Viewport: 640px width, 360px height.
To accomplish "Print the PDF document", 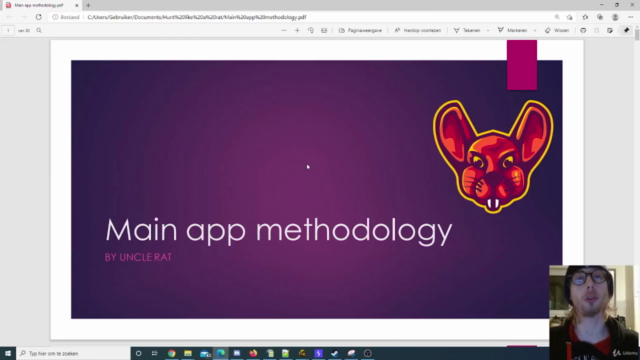I will (583, 30).
